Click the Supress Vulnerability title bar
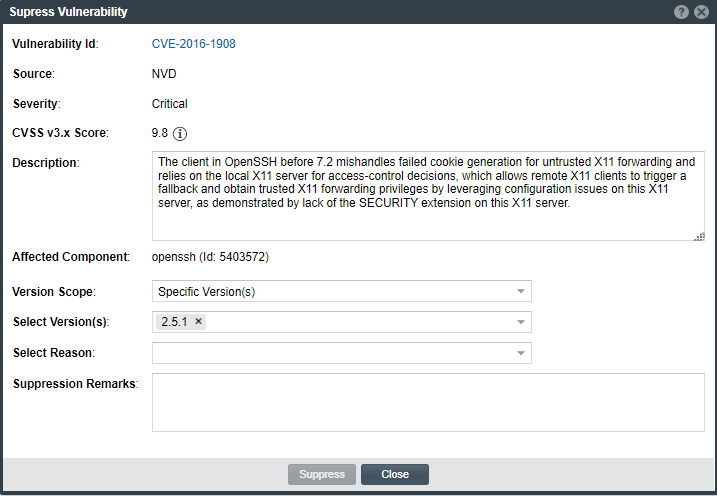717x496 pixels. click(x=300, y=12)
